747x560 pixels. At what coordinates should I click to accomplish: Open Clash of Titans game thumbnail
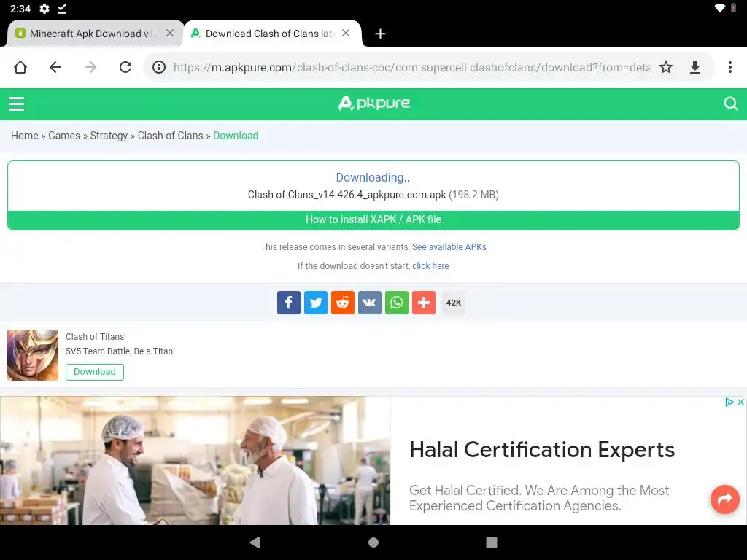coord(33,355)
